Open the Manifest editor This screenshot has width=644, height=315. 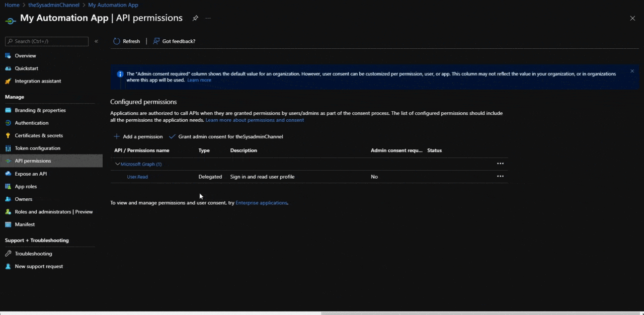[25, 224]
